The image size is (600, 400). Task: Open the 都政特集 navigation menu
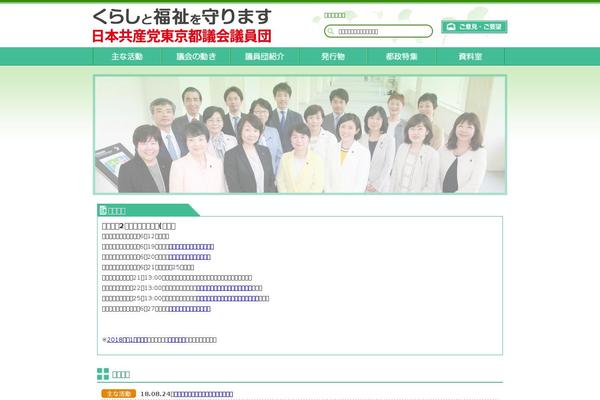(401, 57)
